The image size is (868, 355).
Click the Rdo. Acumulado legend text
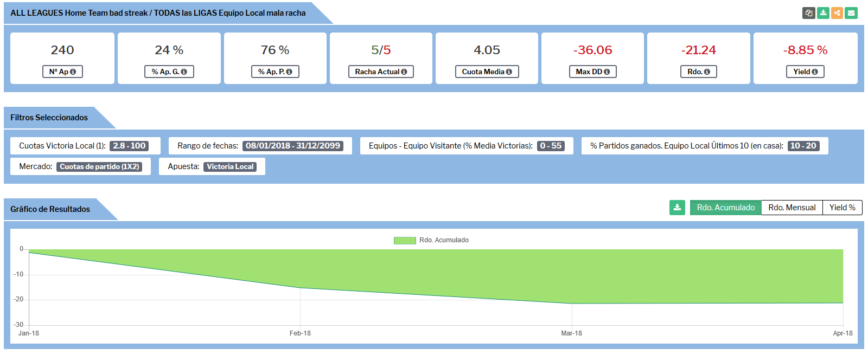click(x=444, y=240)
